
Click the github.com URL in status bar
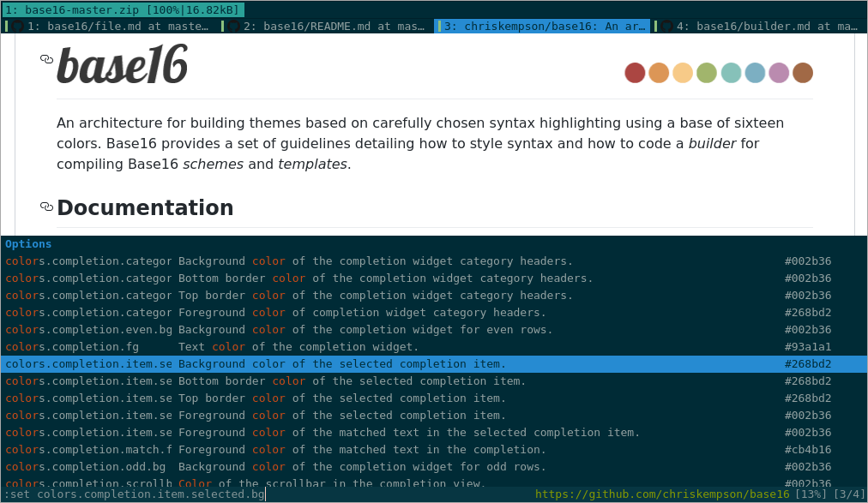point(662,494)
